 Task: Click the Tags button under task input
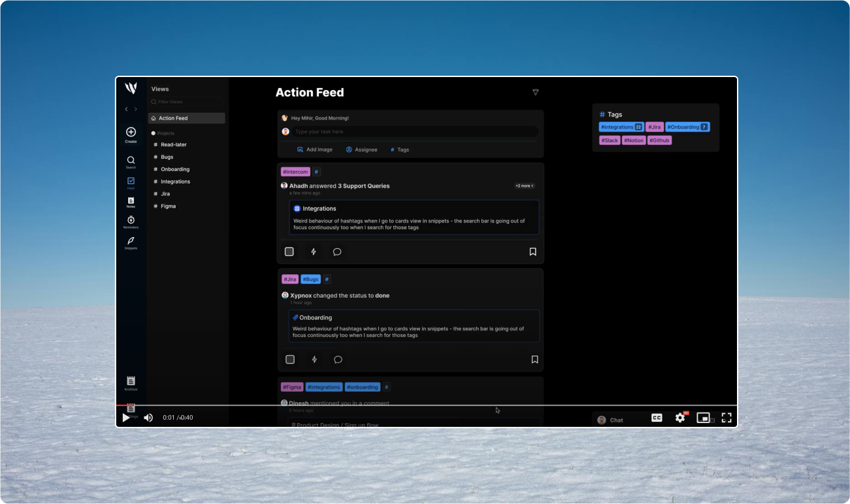pos(400,150)
